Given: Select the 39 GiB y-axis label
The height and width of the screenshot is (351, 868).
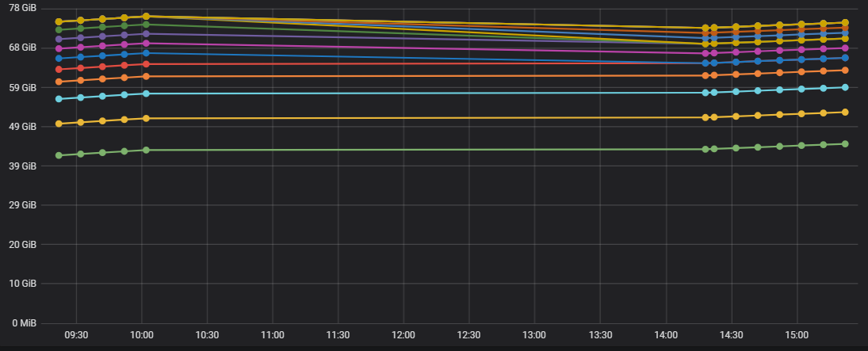Looking at the screenshot, I should click(24, 166).
